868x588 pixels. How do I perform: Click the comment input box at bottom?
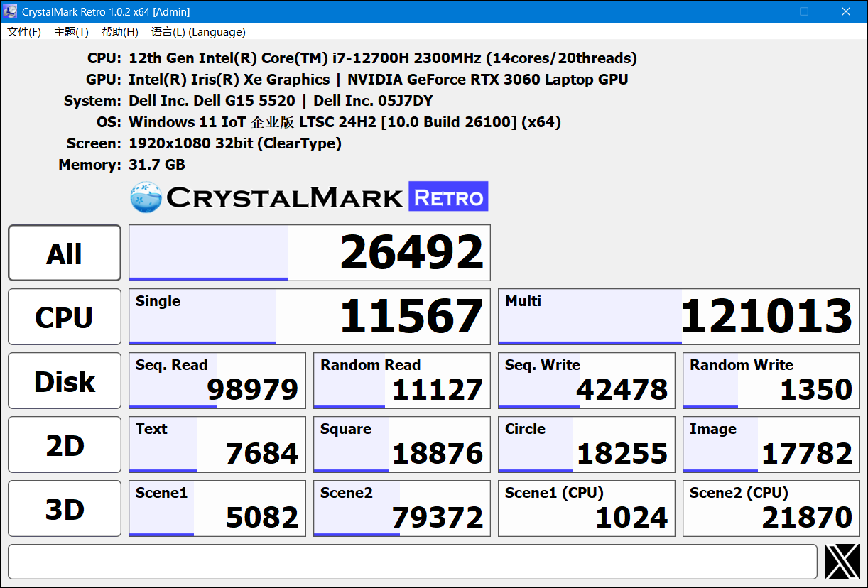pos(413,562)
